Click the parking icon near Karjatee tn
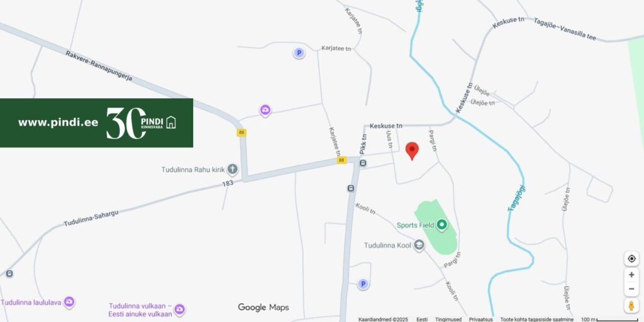This screenshot has height=322, width=644. [x=299, y=53]
